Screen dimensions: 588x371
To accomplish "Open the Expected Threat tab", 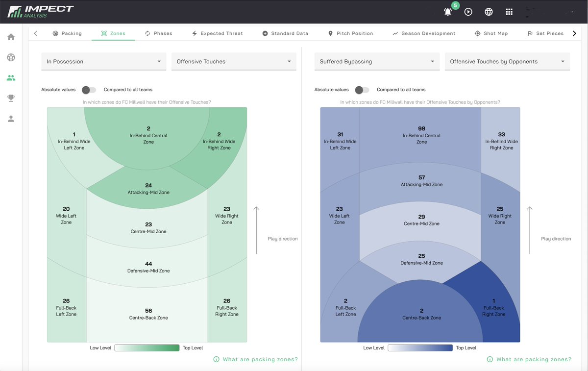I will [217, 33].
